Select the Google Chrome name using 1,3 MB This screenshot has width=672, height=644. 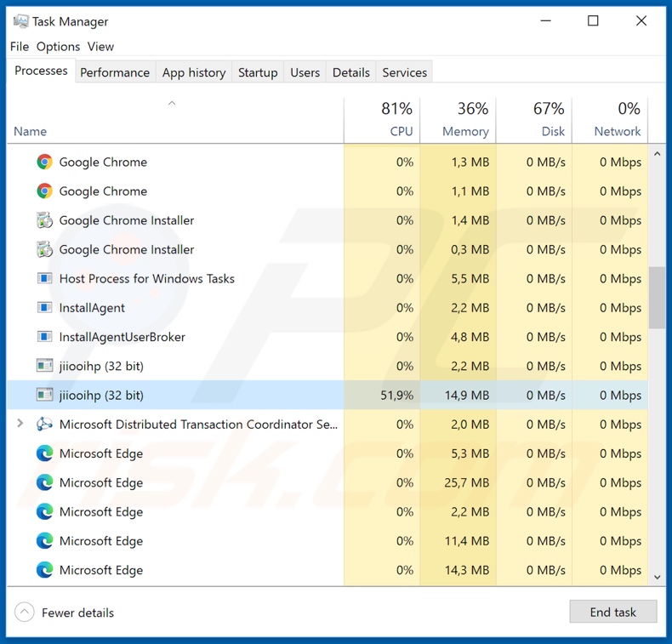(x=103, y=162)
